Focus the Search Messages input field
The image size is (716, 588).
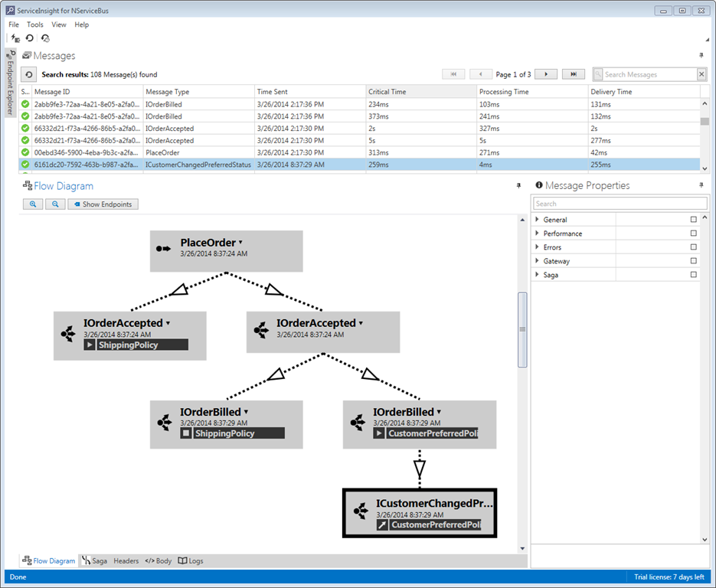[x=650, y=74]
